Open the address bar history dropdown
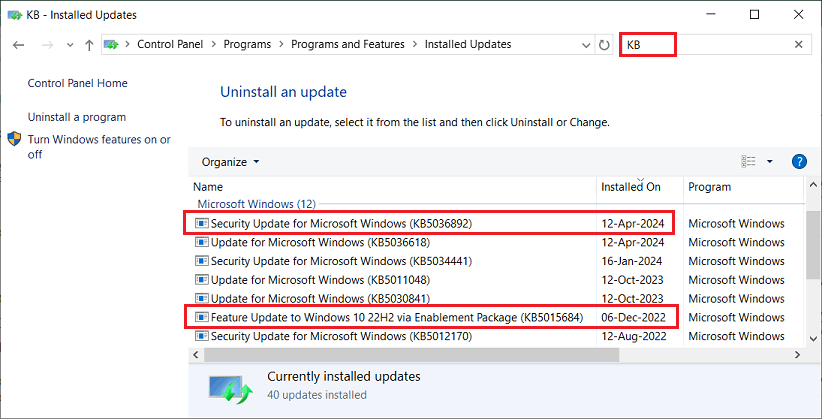The width and height of the screenshot is (822, 419). (x=587, y=45)
